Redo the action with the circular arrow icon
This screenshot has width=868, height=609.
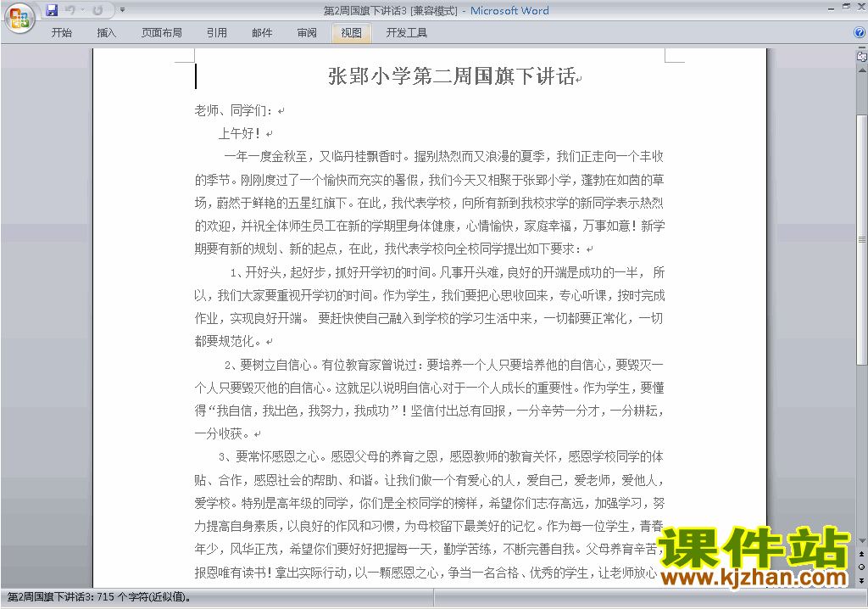(x=97, y=10)
